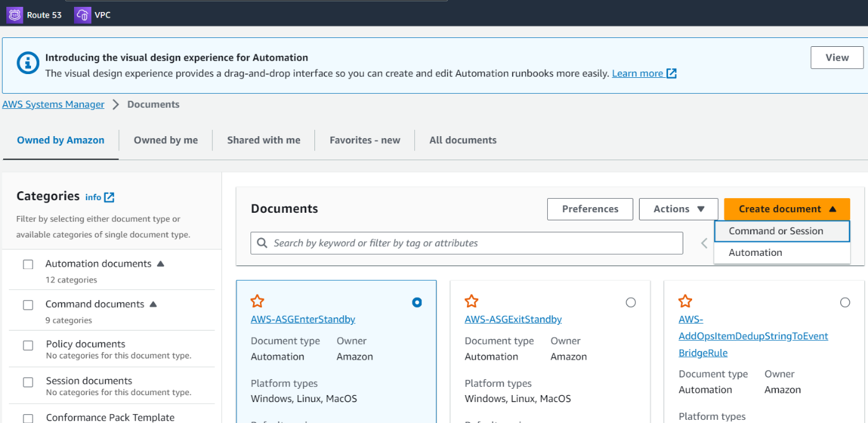868x423 pixels.
Task: Select the AWS-ASGExitStandby radio button
Action: (631, 303)
